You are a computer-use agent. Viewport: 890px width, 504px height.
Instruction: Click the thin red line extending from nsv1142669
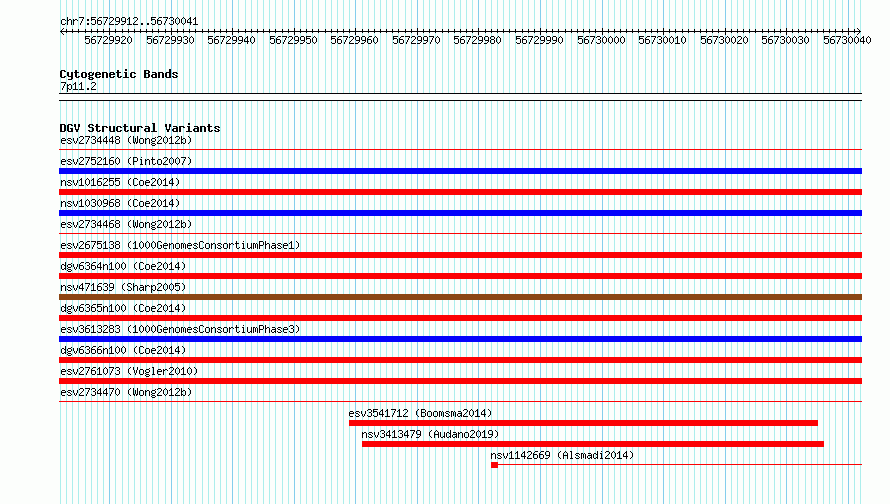[680, 465]
